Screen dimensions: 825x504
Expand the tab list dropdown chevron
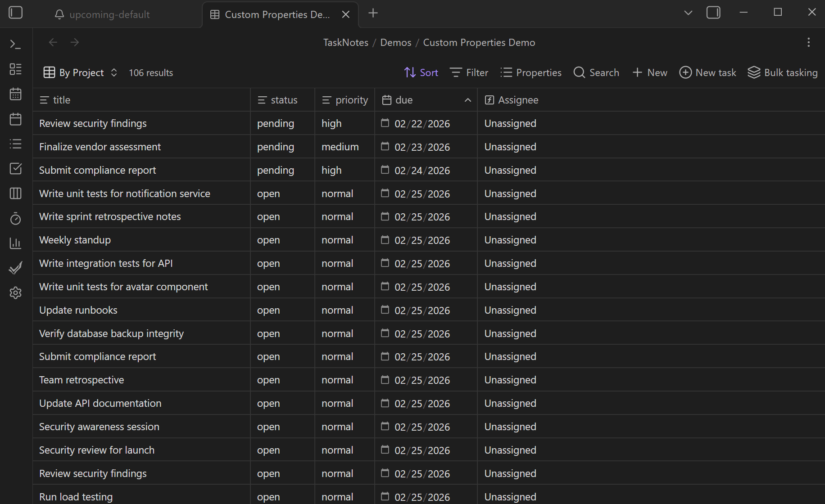pyautogui.click(x=688, y=13)
